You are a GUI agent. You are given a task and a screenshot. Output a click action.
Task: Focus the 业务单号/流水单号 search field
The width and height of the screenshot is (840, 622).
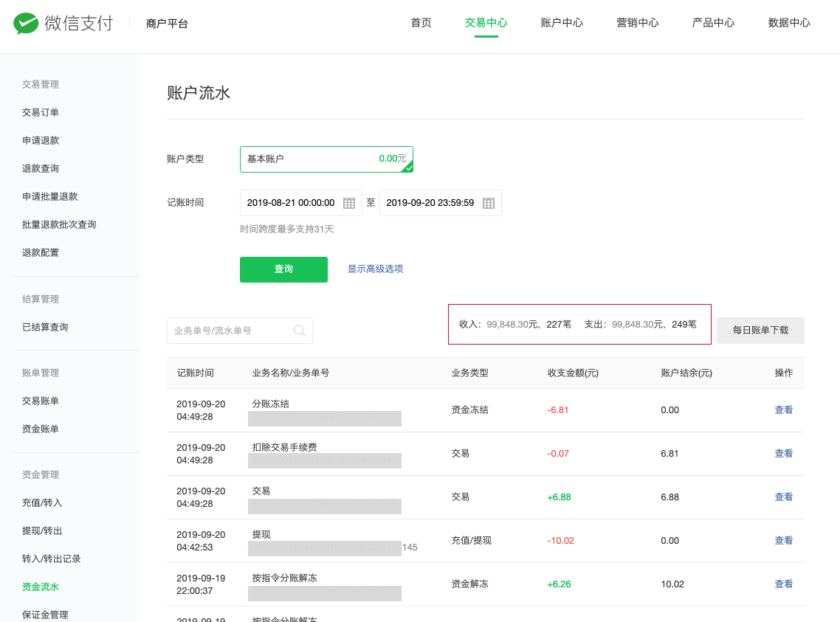(x=239, y=331)
